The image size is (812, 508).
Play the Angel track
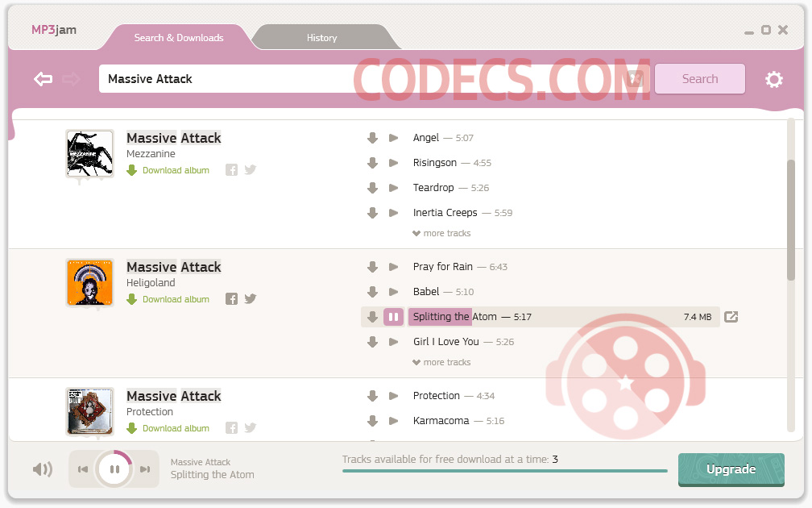(x=394, y=138)
